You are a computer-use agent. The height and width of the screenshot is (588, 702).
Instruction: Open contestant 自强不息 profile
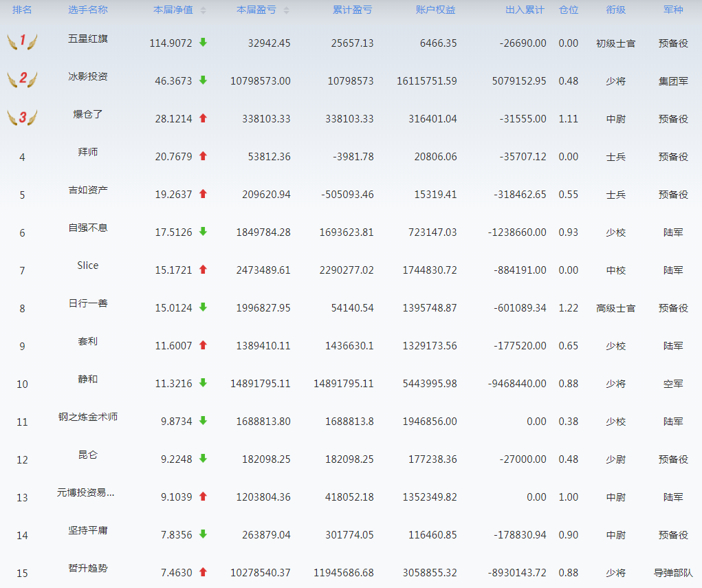[x=88, y=228]
